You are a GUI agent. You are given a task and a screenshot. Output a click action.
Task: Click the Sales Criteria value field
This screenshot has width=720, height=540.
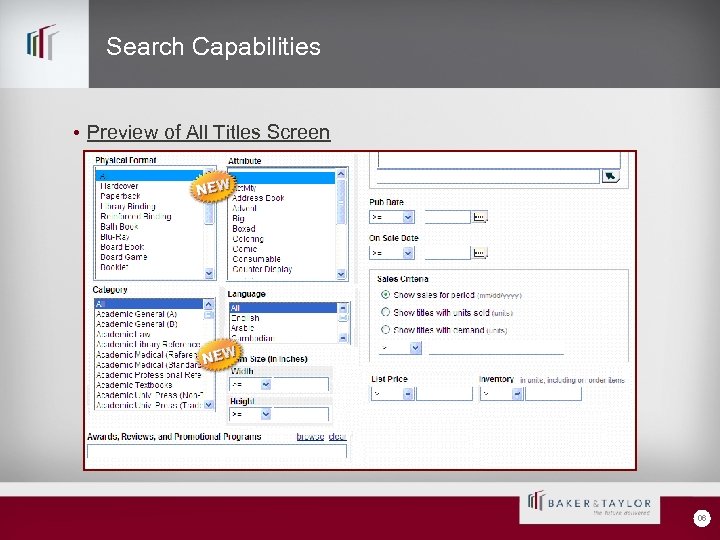(x=496, y=348)
